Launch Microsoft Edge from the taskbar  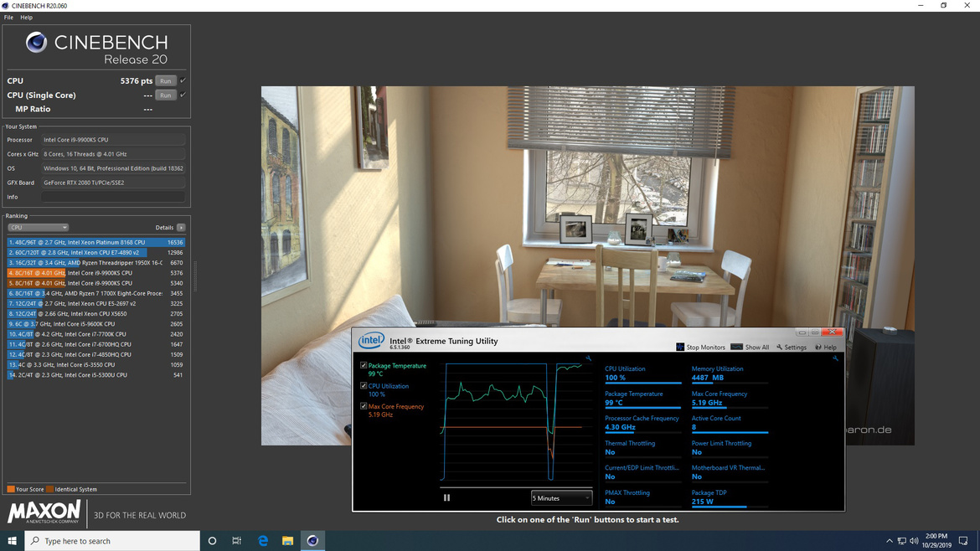pos(262,541)
